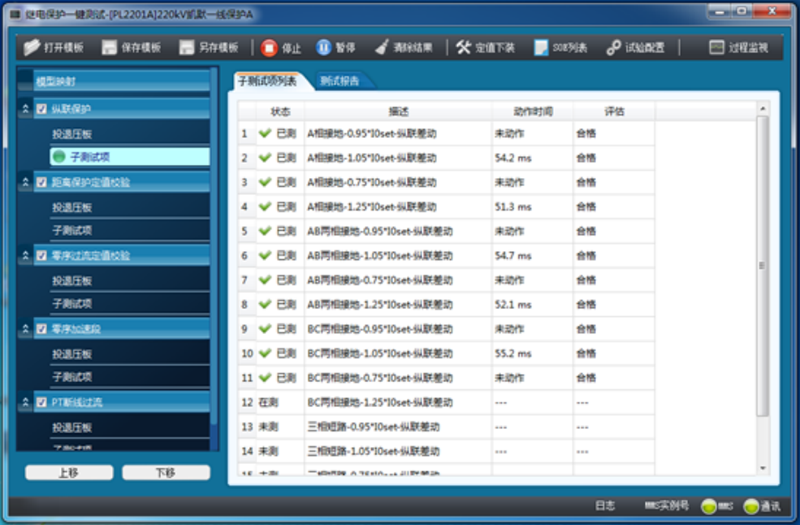Select the 子测试项列表 tab
The image size is (800, 525).
267,80
